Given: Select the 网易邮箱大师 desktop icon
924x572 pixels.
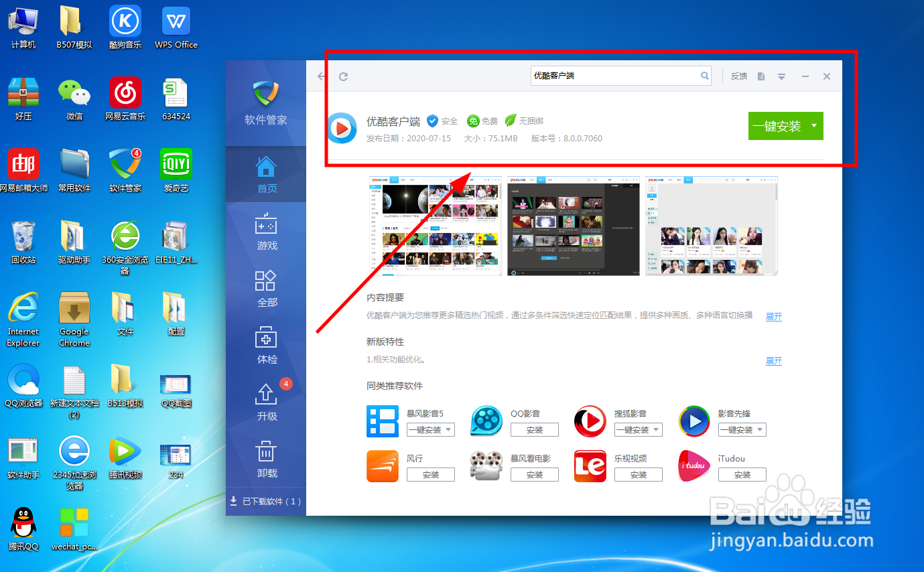Looking at the screenshot, I should (23, 171).
